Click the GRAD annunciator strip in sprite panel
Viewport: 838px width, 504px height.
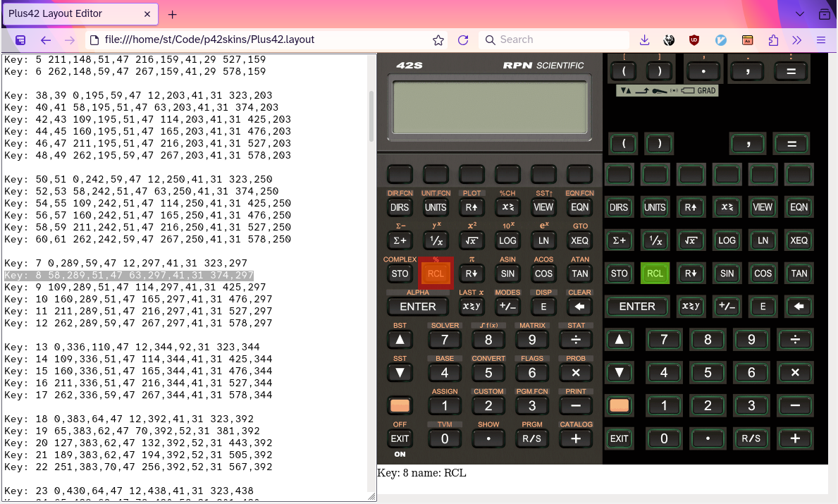coord(667,91)
